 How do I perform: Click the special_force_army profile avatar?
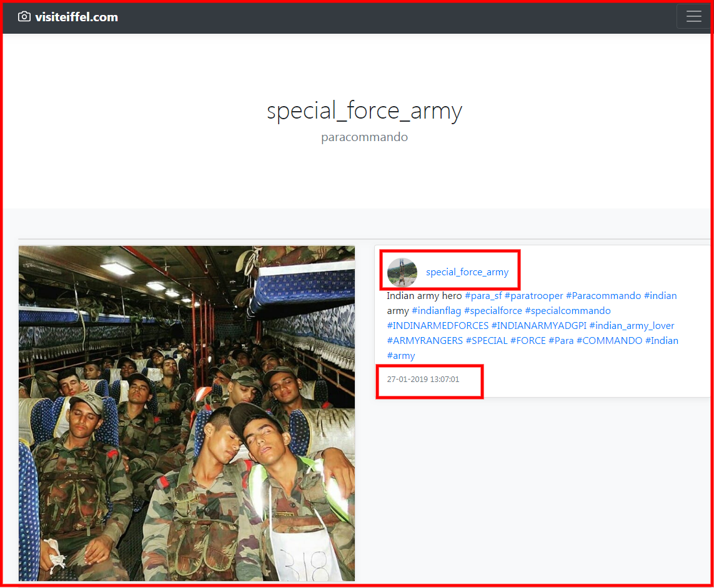point(402,272)
